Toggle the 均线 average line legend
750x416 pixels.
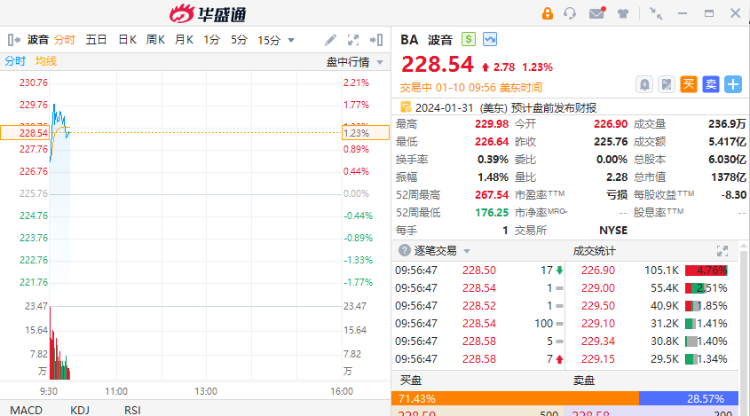point(46,61)
